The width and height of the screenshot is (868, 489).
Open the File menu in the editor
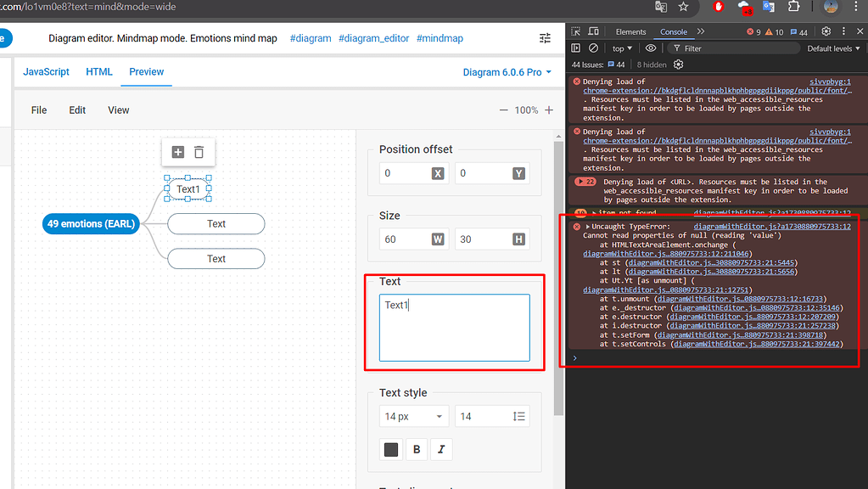[38, 110]
